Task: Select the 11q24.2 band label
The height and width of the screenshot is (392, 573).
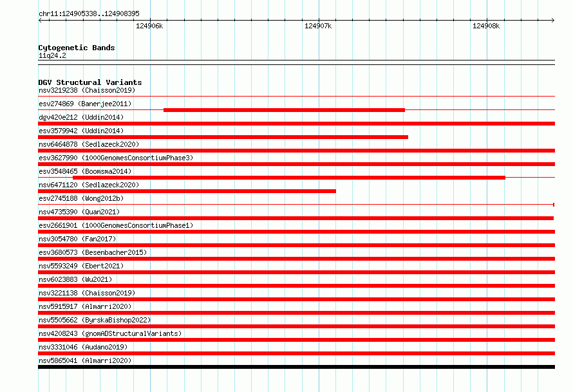Action: click(x=52, y=55)
